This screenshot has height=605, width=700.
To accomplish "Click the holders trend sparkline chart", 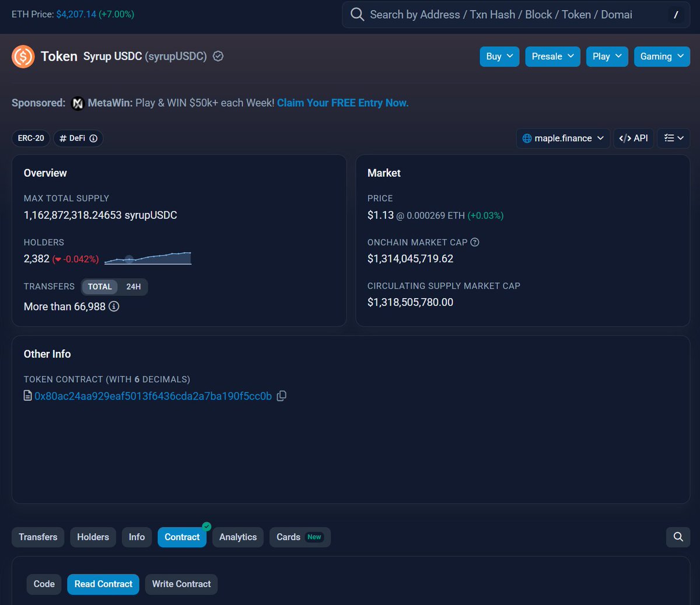I will [x=148, y=258].
